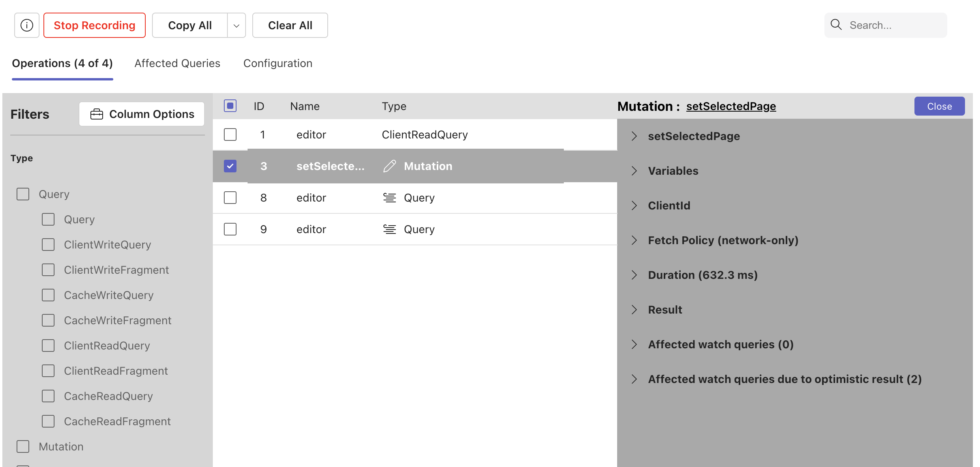This screenshot has width=980, height=467.
Task: Click the pencil icon in Mutation row
Action: (389, 166)
